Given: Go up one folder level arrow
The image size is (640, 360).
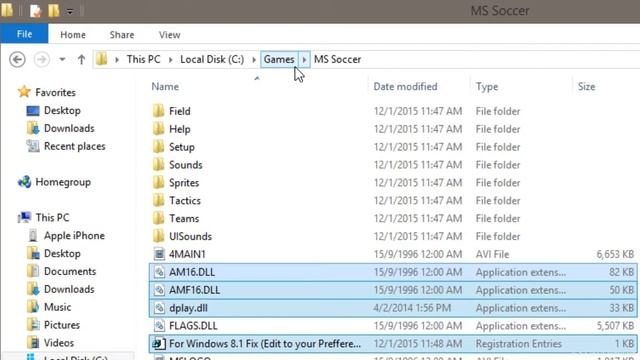Looking at the screenshot, I should click(x=81, y=60).
